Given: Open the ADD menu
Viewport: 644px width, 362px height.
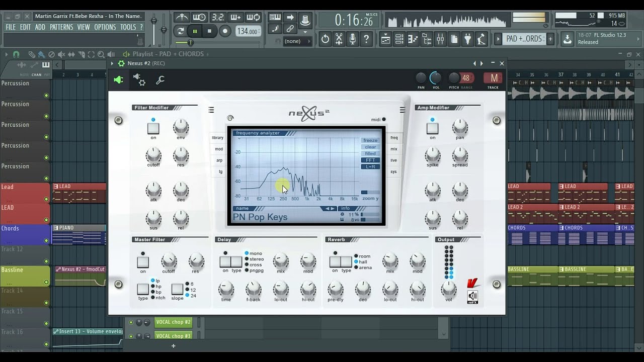Looking at the screenshot, I should (x=40, y=27).
